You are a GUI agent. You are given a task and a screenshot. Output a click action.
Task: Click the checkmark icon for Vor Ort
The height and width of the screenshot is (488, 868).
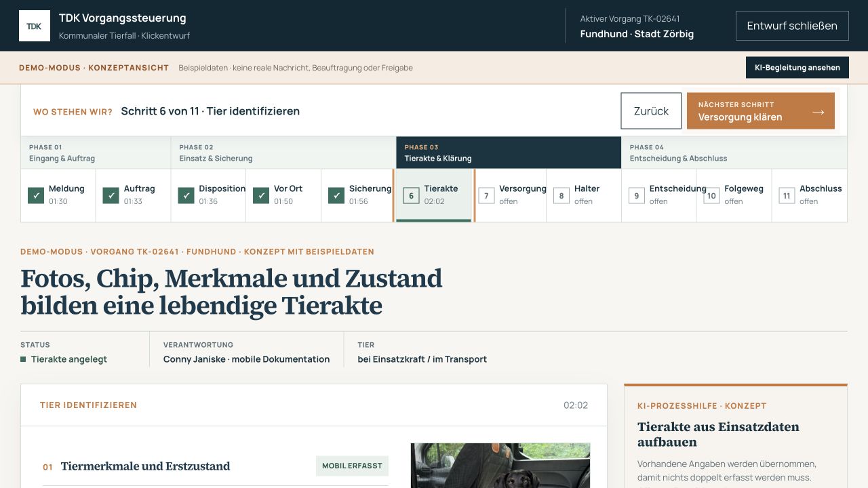tap(261, 195)
